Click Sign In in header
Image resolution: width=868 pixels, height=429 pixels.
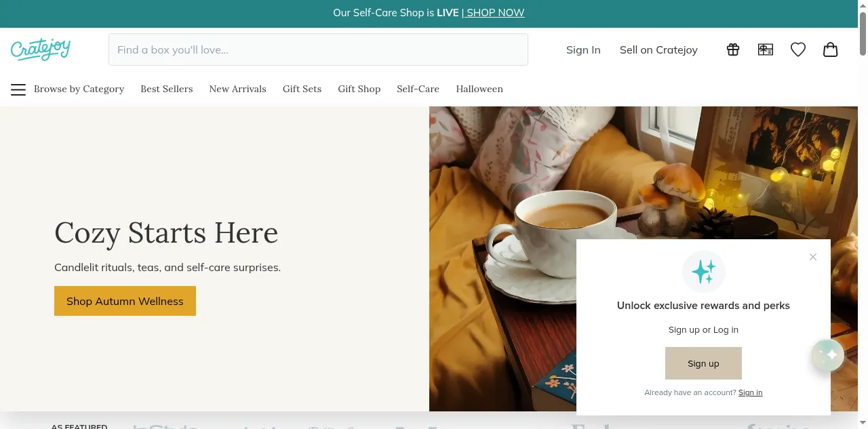coord(583,49)
